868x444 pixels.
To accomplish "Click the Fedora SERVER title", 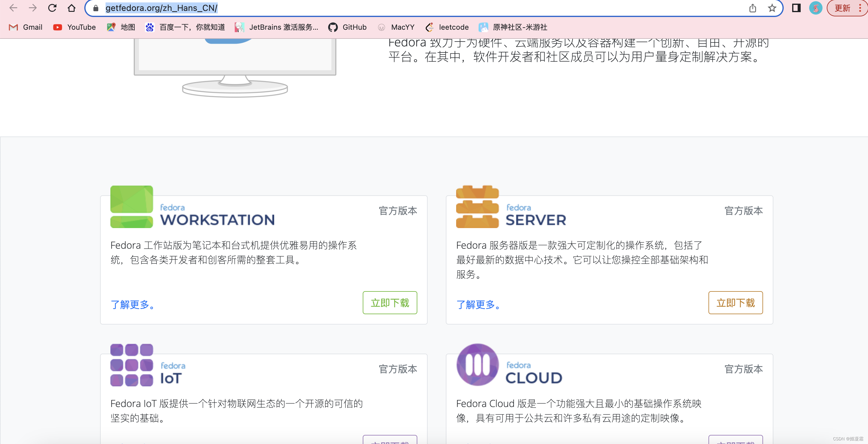I will [536, 215].
